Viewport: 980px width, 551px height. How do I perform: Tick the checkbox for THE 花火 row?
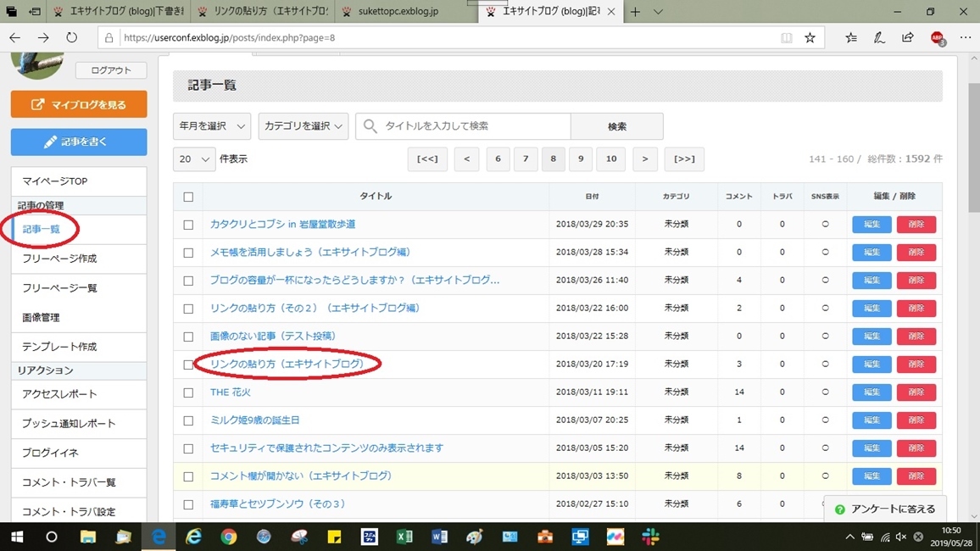tap(188, 392)
